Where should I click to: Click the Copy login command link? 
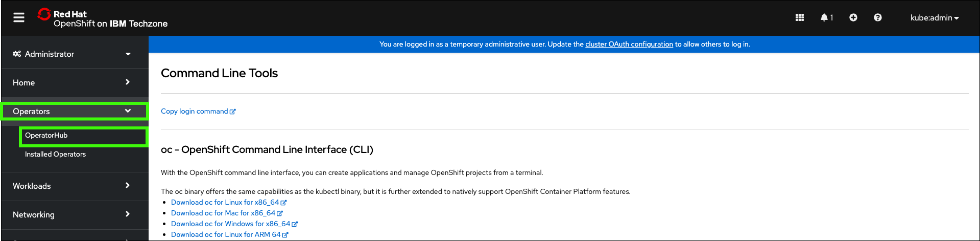tap(194, 112)
